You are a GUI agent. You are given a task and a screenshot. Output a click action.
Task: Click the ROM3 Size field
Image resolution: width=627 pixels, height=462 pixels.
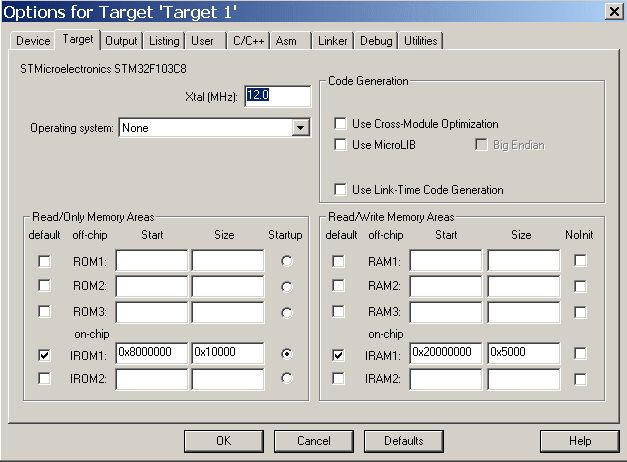click(x=228, y=312)
